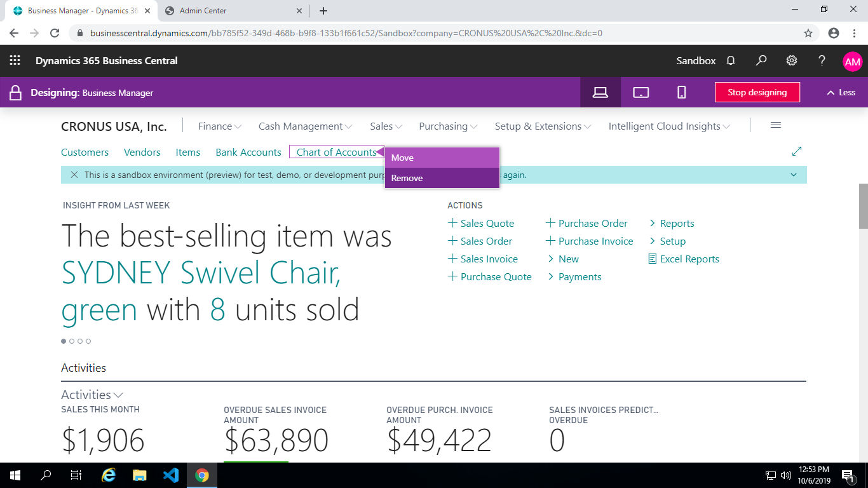Screen dimensions: 868x488
Task: Open Task View on the taskbar
Action: coord(76,475)
